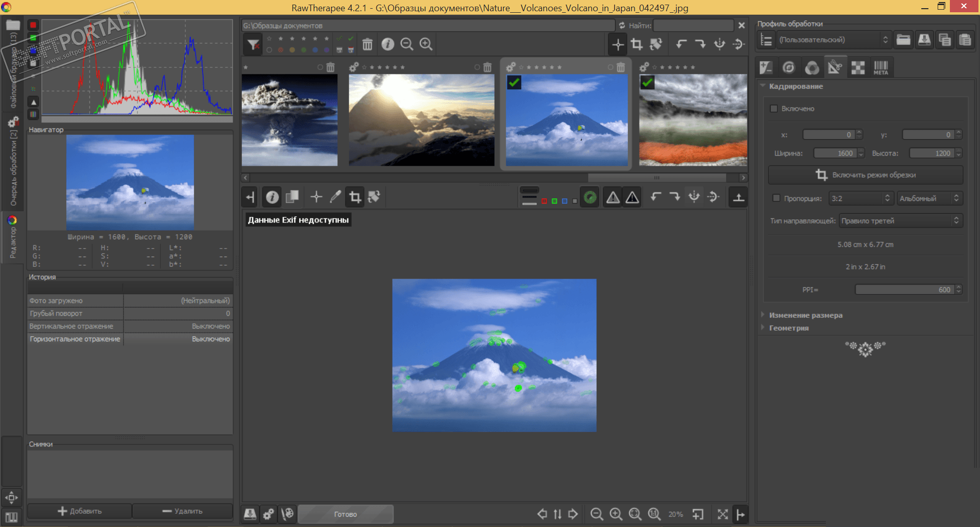Open the Альбомный orientation dropdown

pos(929,198)
